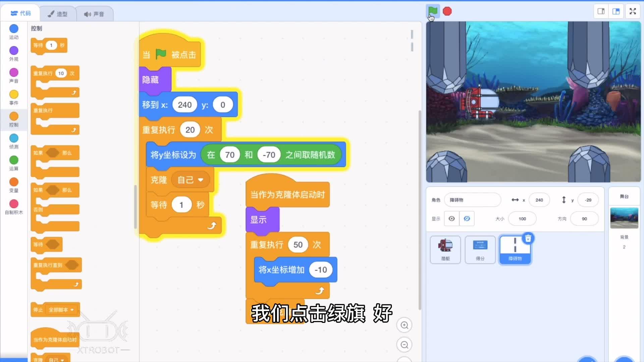Screen dimensions: 644x362
Task: Select the 侦测 sensing category
Action: tap(14, 141)
